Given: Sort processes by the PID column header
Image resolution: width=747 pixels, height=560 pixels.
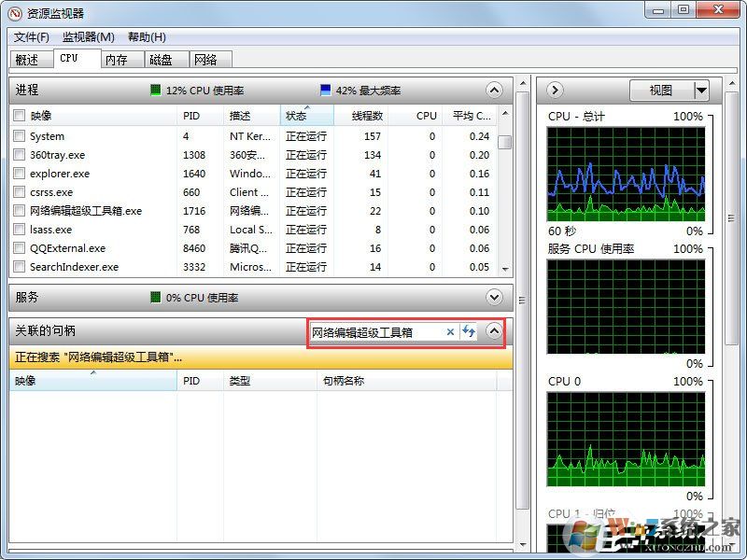Looking at the screenshot, I should pyautogui.click(x=192, y=115).
